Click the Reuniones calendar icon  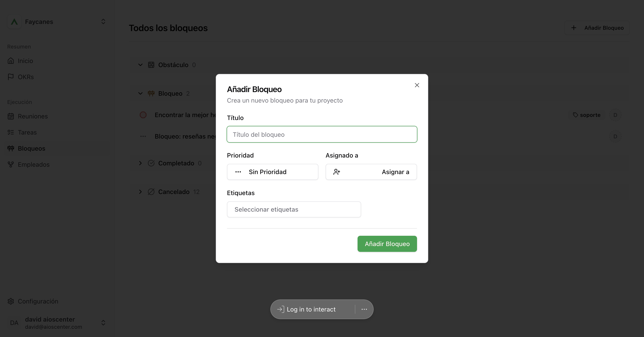[x=11, y=116]
